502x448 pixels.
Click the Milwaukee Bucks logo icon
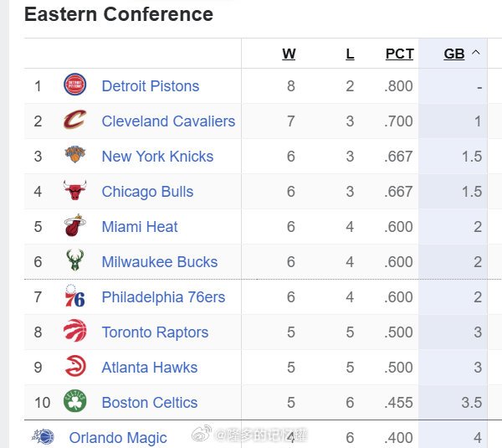[x=74, y=261]
